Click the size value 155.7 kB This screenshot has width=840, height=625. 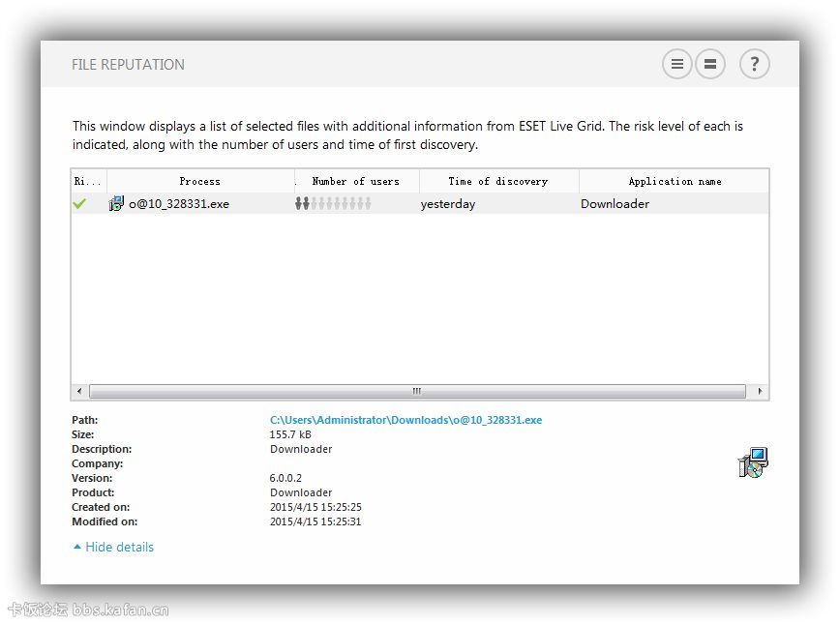(290, 434)
